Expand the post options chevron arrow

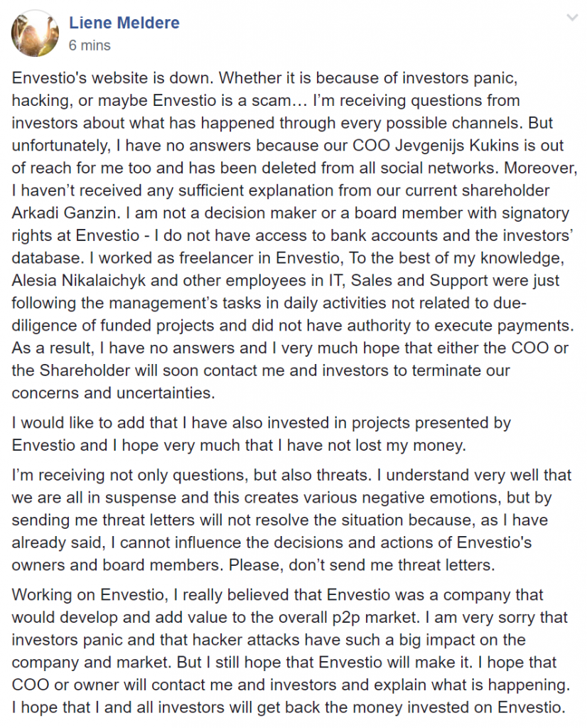point(570,18)
